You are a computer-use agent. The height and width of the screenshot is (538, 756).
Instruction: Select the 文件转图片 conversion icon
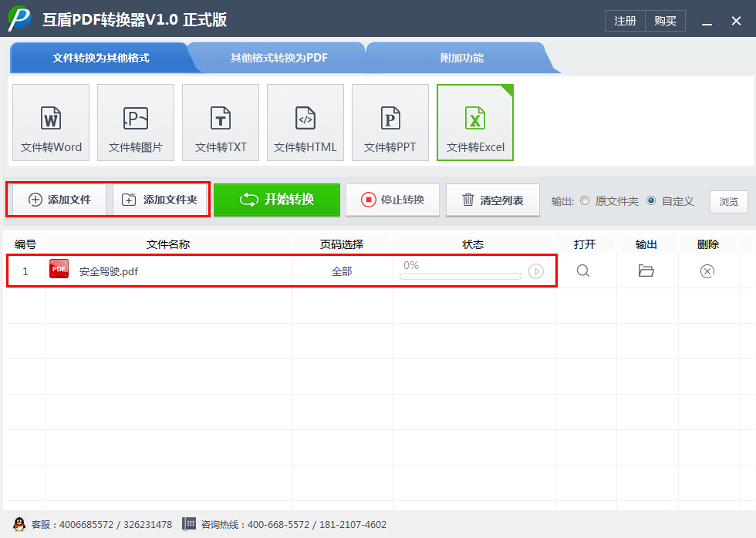click(135, 123)
